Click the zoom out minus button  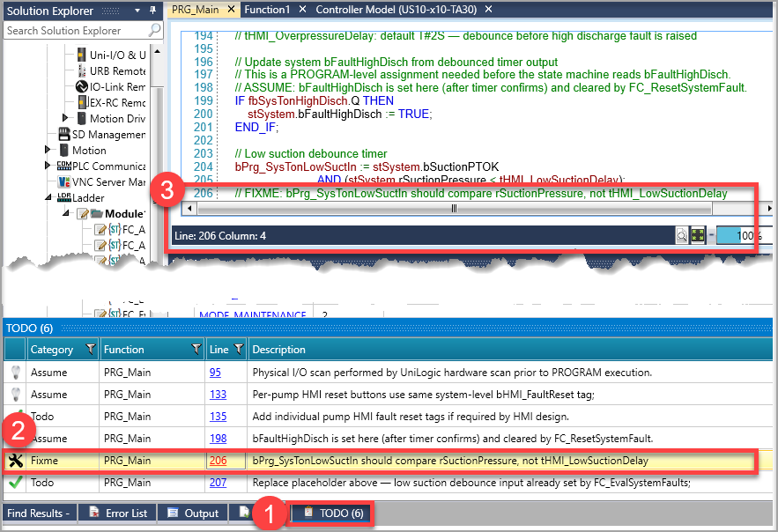pyautogui.click(x=710, y=236)
